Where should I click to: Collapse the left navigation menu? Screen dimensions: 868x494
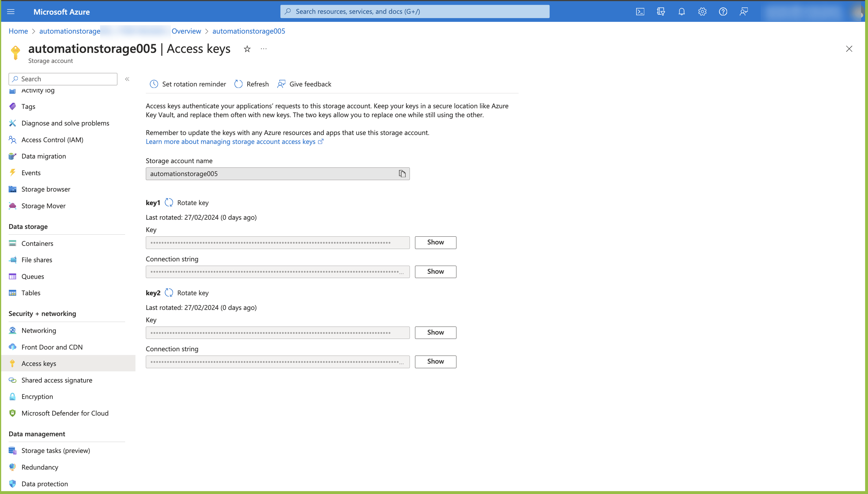tap(127, 79)
